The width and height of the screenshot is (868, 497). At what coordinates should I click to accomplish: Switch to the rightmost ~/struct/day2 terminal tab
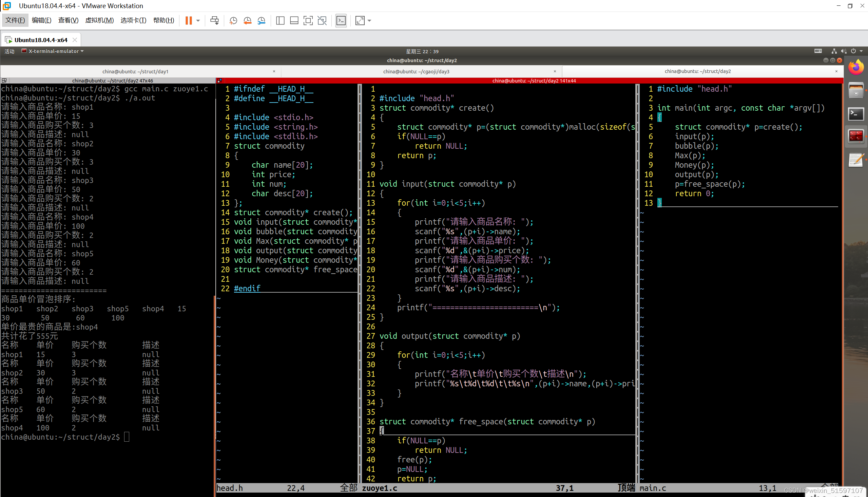click(697, 71)
